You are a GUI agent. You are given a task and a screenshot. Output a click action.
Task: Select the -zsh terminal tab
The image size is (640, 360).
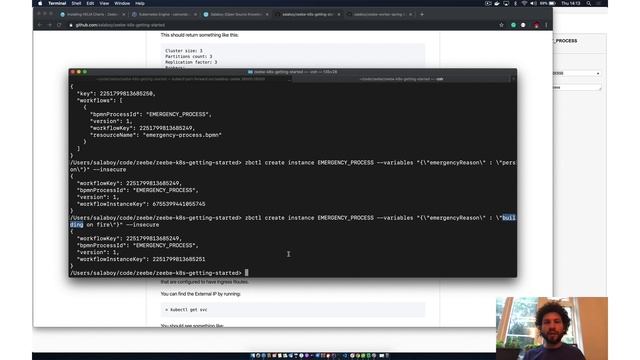point(402,79)
